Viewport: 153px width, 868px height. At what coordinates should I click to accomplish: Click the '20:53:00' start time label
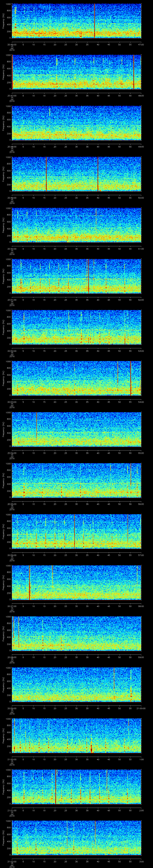pyautogui.click(x=12, y=402)
